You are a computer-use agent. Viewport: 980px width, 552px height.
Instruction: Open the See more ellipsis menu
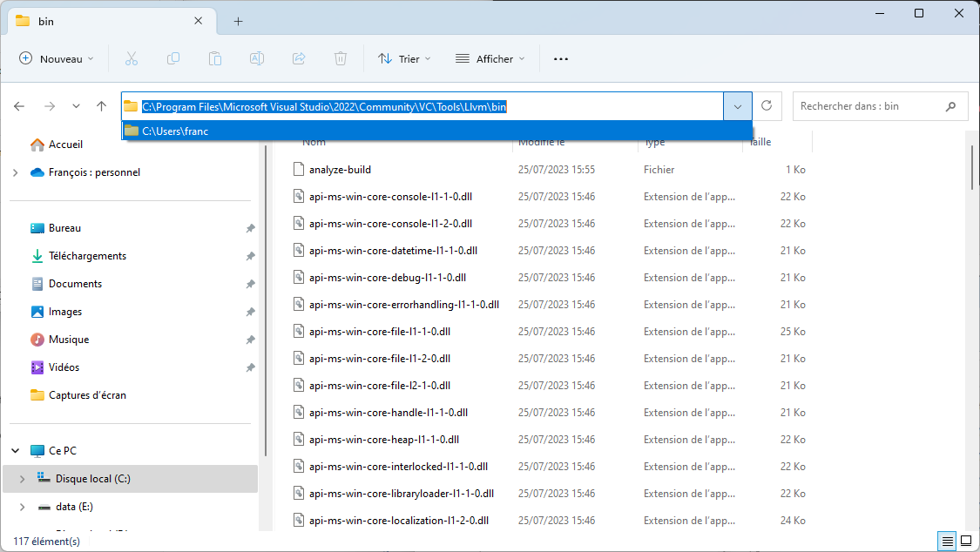pos(561,58)
